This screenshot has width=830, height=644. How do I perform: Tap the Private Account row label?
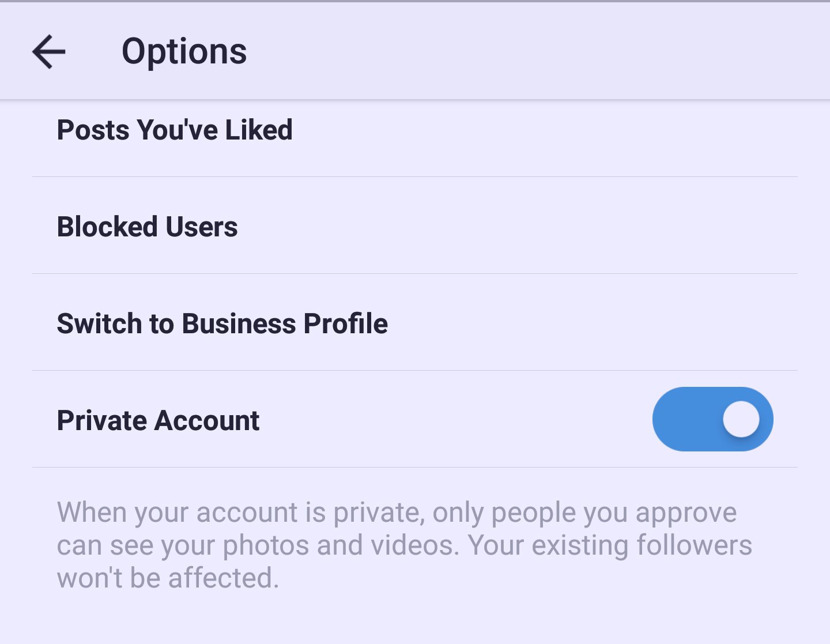(158, 420)
